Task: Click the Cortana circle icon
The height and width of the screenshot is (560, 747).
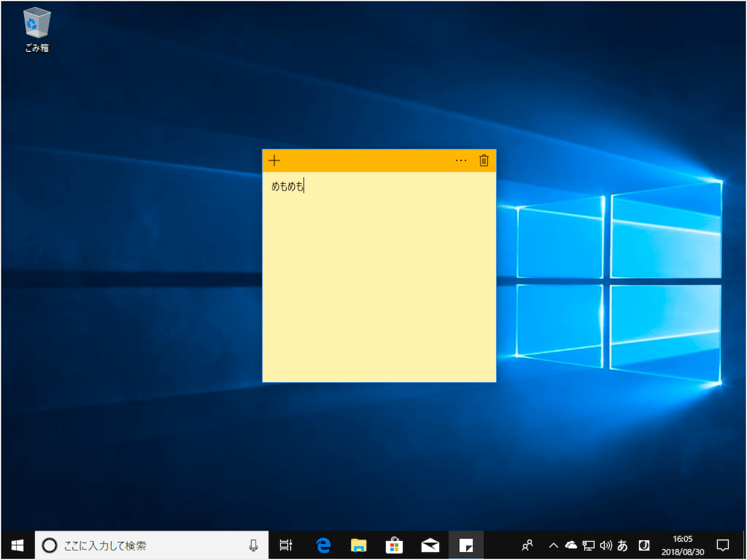Action: coord(50,545)
